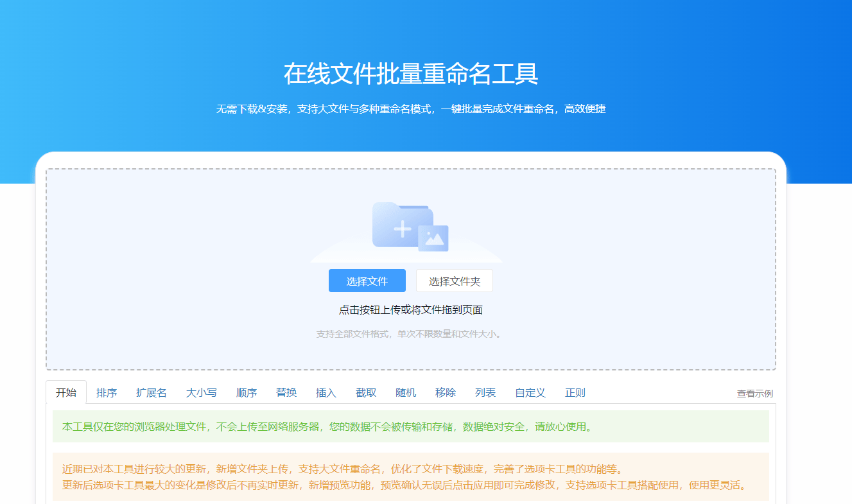Select the 插入 insert tab
The image size is (852, 504).
click(326, 392)
